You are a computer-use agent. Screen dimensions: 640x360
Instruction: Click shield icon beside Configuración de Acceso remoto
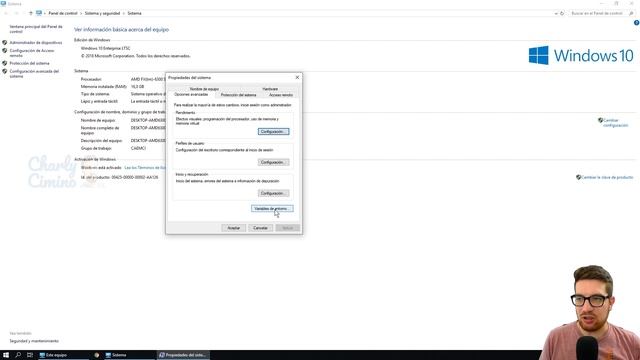click(x=4, y=51)
